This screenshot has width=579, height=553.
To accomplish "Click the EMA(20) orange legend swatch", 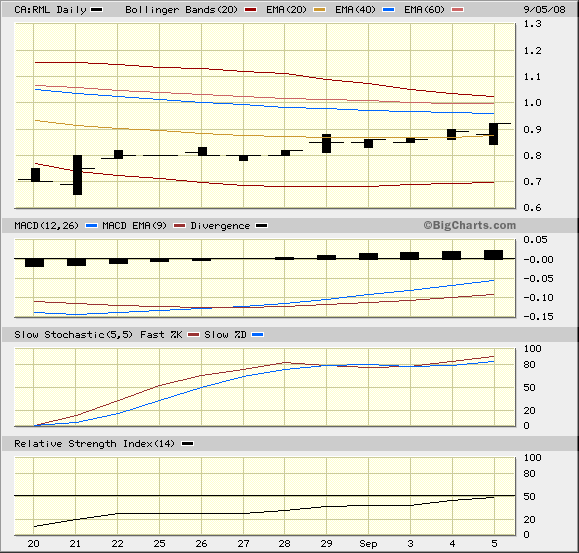I will (x=319, y=10).
